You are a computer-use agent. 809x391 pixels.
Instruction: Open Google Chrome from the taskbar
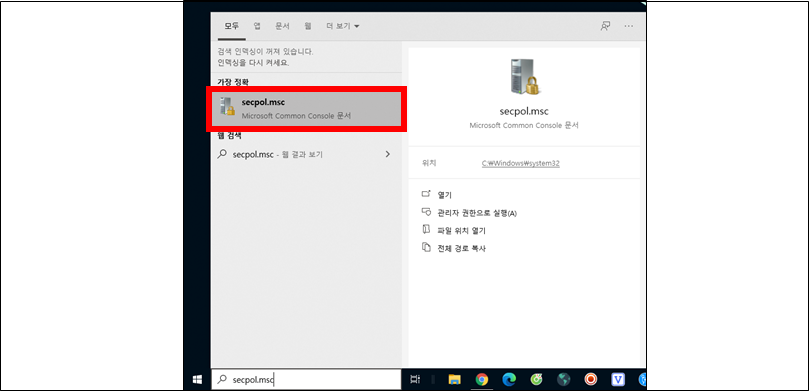[x=481, y=380]
